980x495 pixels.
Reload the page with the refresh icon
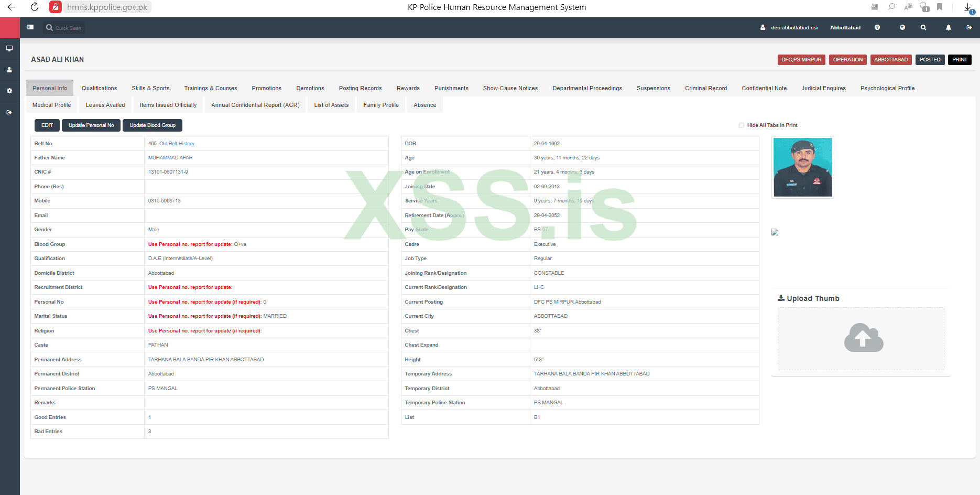35,7
